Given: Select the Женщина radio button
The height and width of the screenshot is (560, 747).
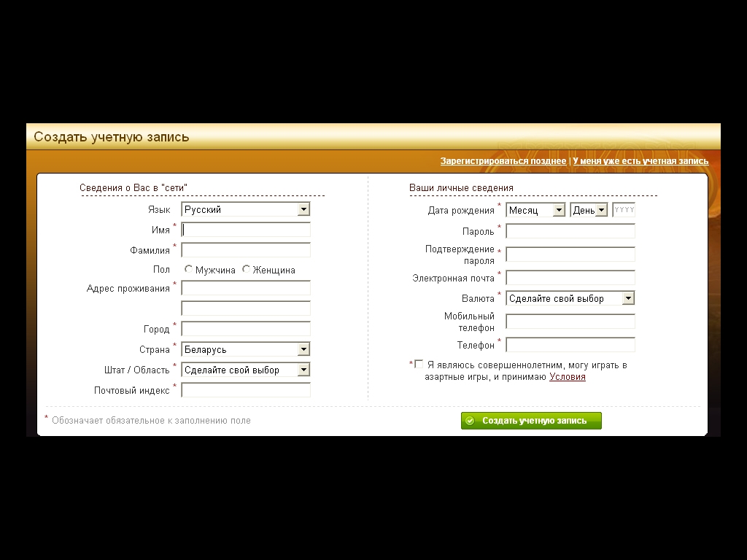Looking at the screenshot, I should click(x=246, y=269).
